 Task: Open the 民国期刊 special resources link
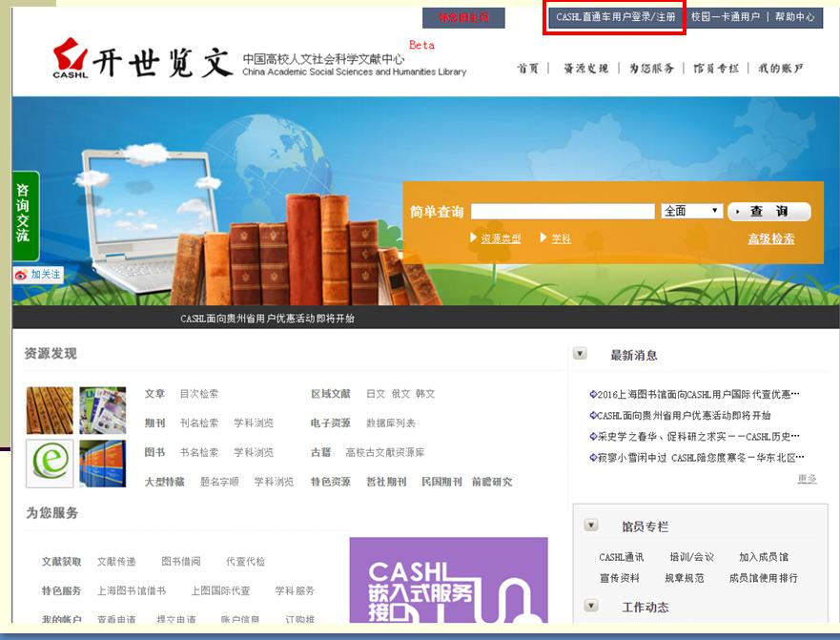tap(441, 482)
